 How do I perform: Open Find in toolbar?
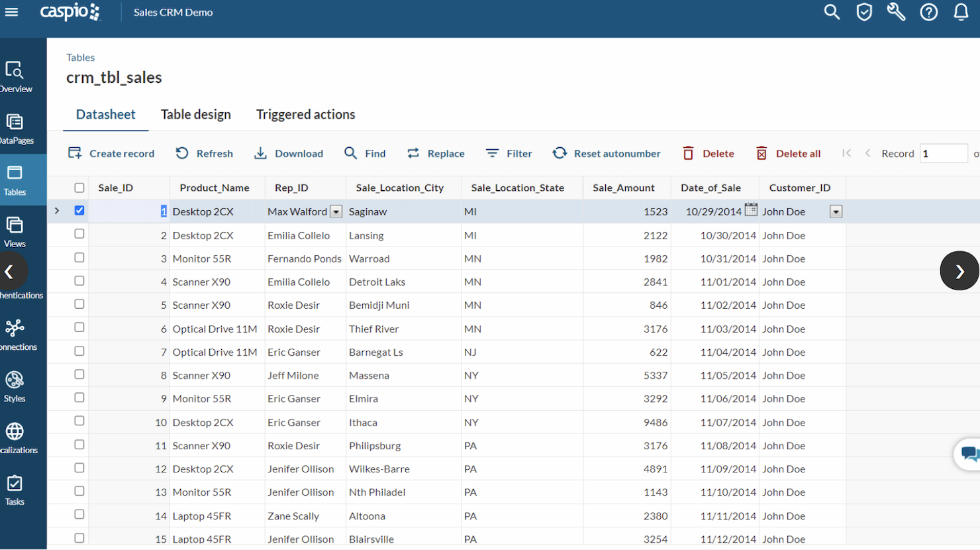pyautogui.click(x=365, y=153)
